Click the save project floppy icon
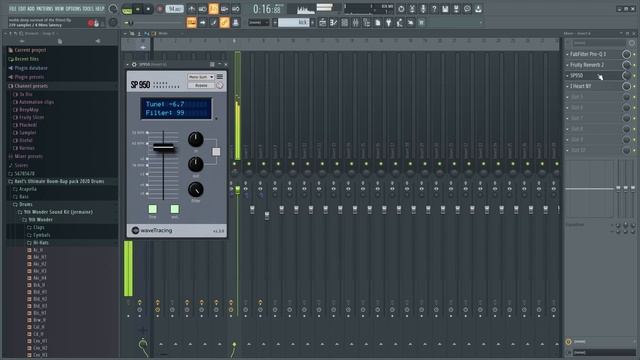 pyautogui.click(x=445, y=9)
